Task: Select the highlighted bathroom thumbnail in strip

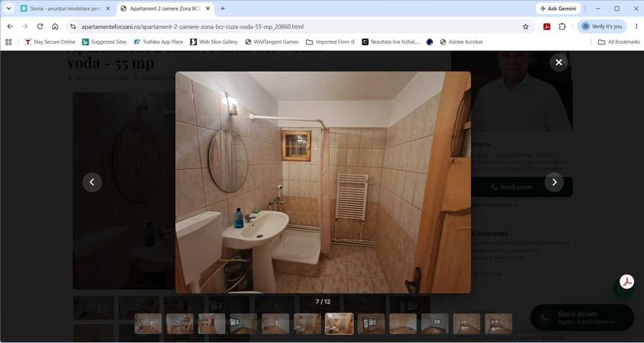Action: click(339, 324)
